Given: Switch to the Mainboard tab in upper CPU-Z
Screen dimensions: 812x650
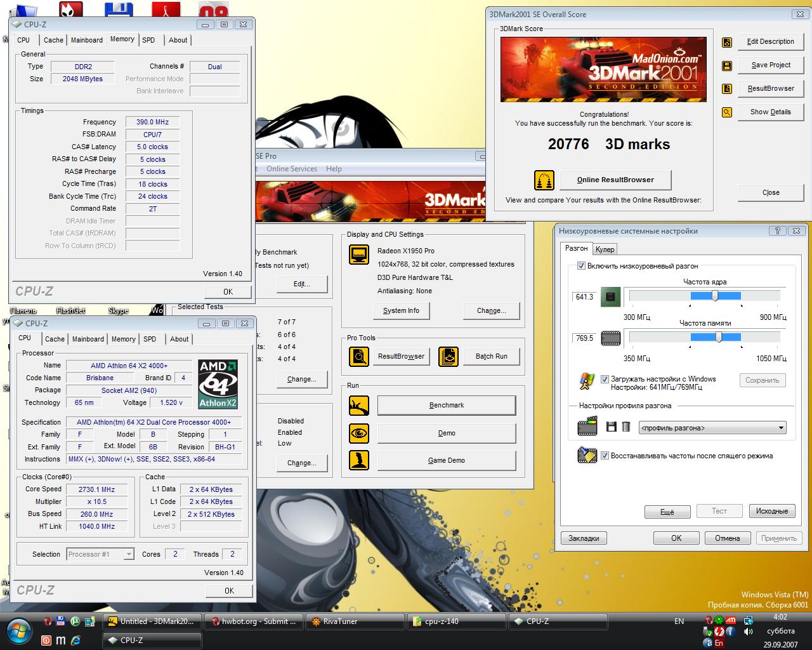Looking at the screenshot, I should pos(87,40).
